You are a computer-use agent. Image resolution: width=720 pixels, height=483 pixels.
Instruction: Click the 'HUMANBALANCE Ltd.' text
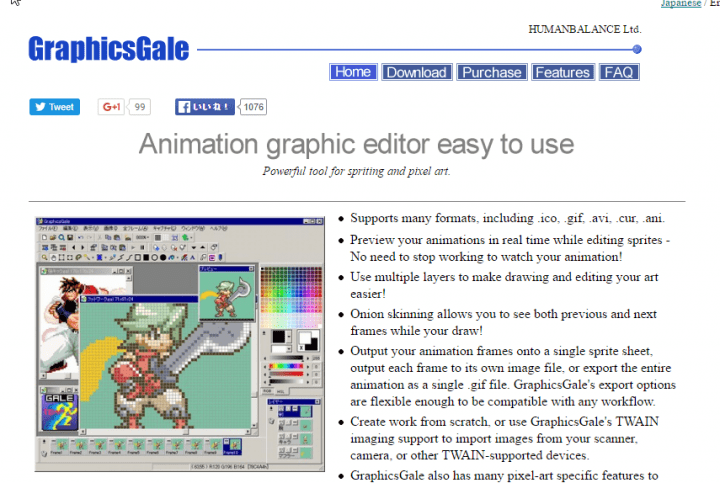(585, 29)
